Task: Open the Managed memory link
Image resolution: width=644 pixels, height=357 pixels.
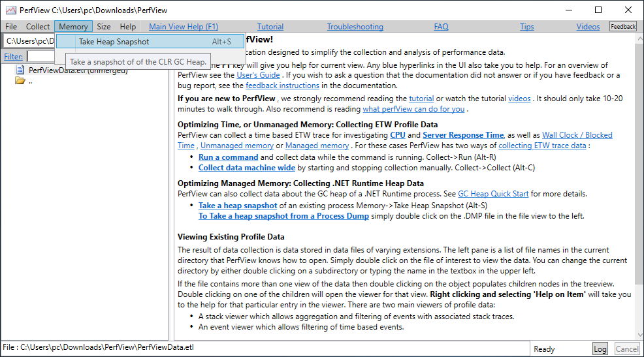Action: tap(317, 146)
